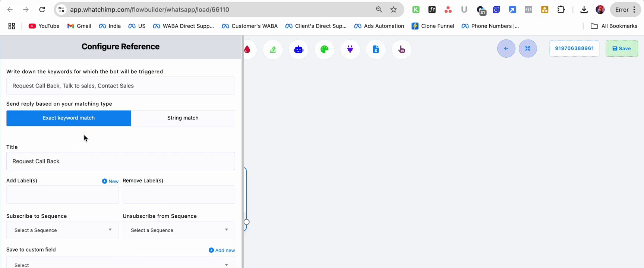
Task: Select Exact keyword match option
Action: [x=69, y=118]
